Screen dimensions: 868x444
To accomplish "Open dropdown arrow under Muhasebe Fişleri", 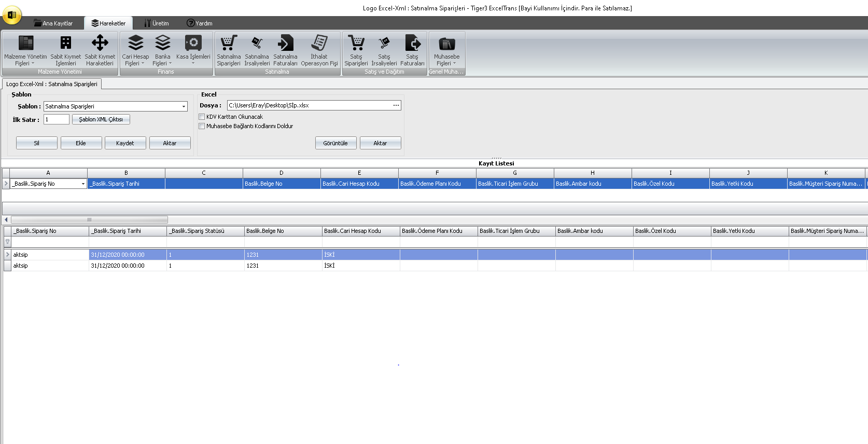I will coord(454,63).
